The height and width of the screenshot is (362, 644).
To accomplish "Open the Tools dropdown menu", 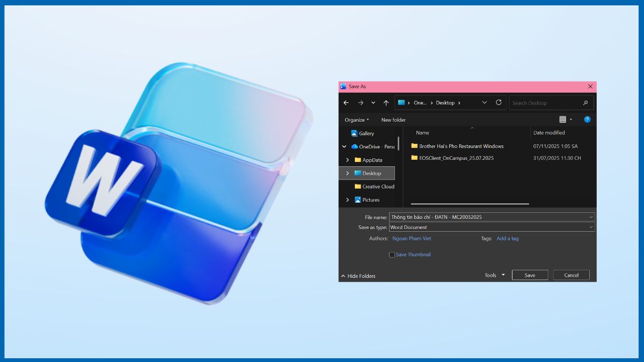I will click(x=495, y=275).
